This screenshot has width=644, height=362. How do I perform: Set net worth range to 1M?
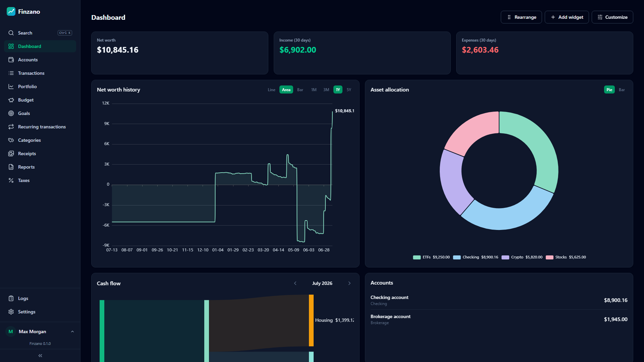tap(314, 90)
